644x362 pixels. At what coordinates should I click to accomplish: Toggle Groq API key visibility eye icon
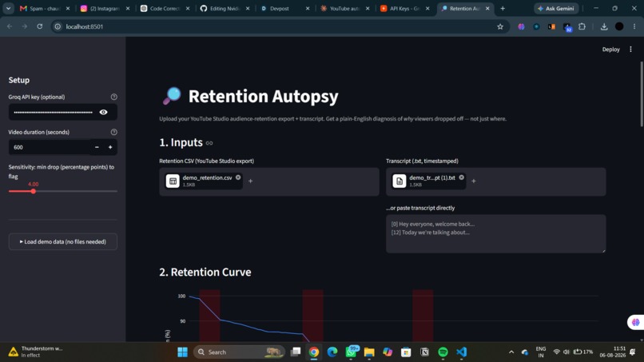[104, 112]
